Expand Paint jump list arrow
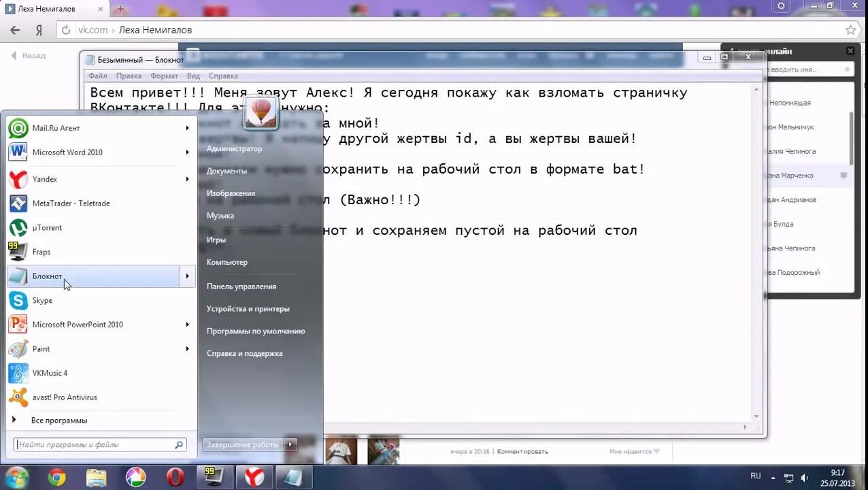Image resolution: width=868 pixels, height=490 pixels. pyautogui.click(x=187, y=348)
